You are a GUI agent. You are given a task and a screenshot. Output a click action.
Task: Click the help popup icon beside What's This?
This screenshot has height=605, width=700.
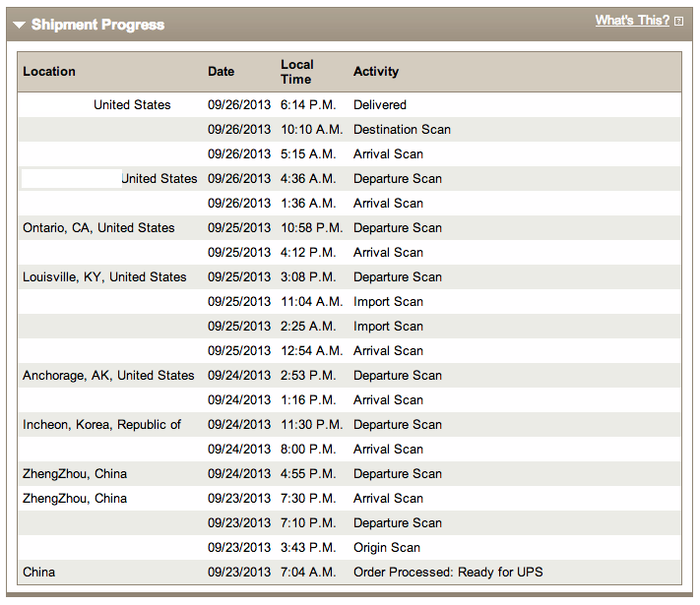[x=678, y=21]
